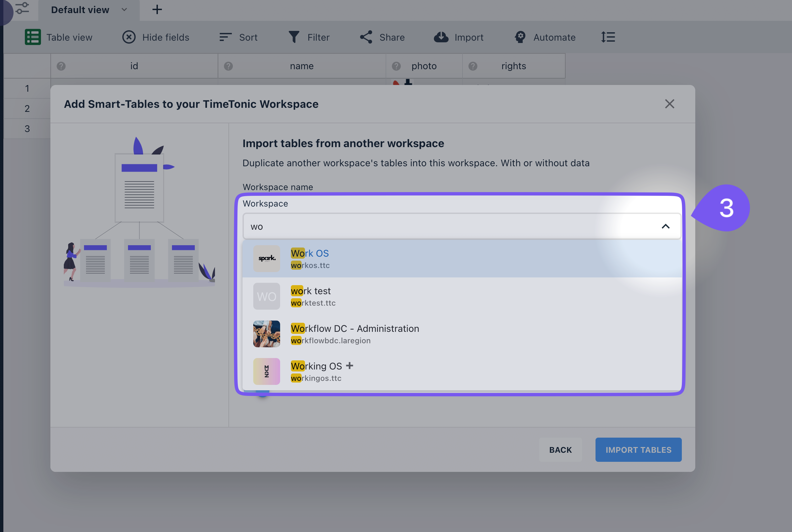
Task: Click the Share nodes icon
Action: [366, 37]
